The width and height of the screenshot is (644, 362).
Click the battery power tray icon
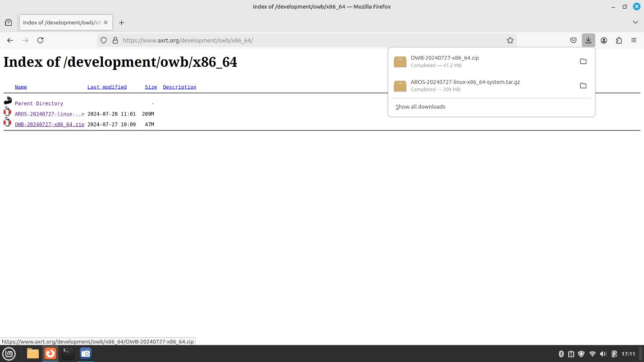(614, 354)
